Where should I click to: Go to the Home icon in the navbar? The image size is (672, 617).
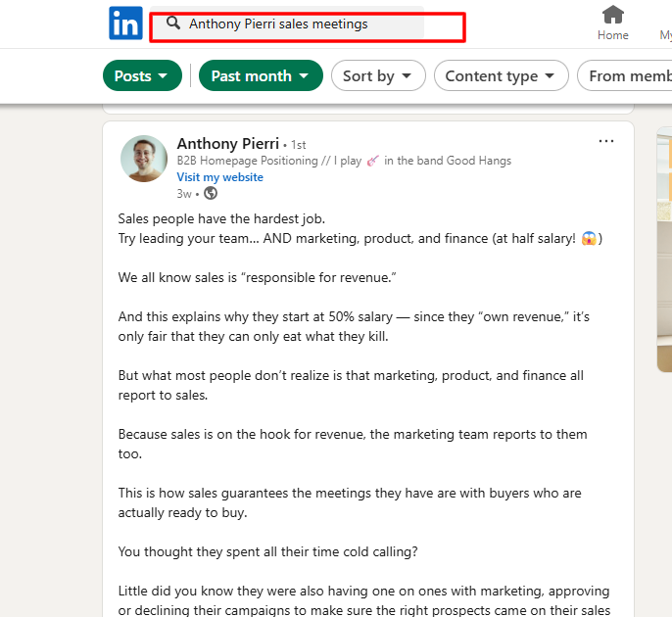pos(613,23)
